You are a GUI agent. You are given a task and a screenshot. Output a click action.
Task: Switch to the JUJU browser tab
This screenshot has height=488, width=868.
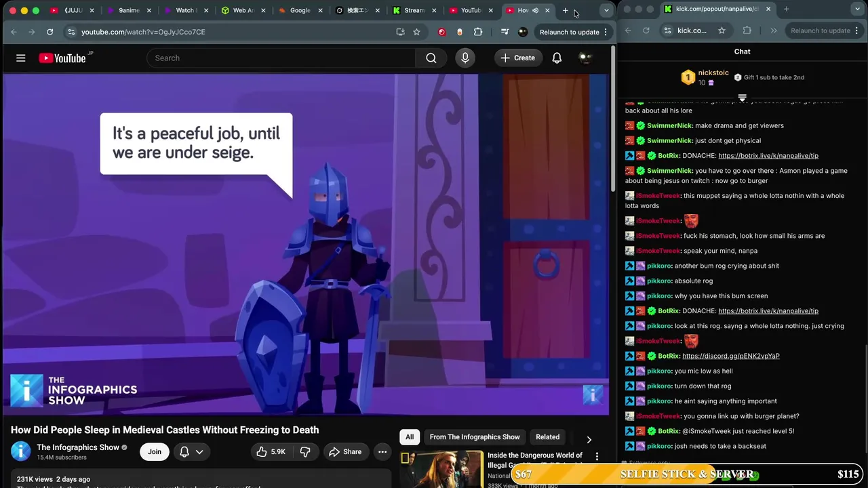pyautogui.click(x=72, y=10)
